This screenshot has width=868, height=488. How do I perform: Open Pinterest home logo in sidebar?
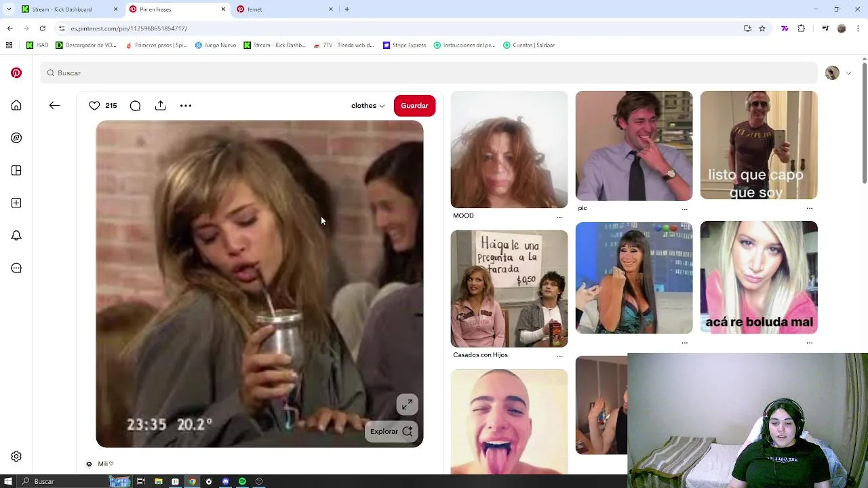(x=16, y=73)
